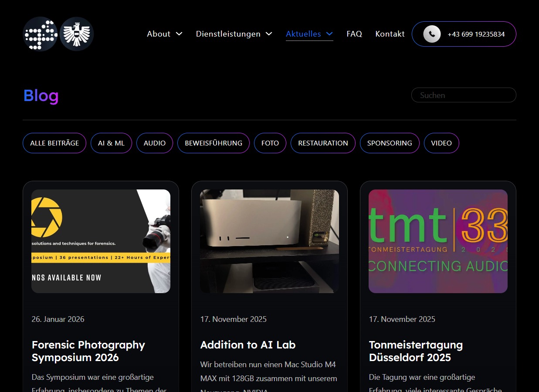Click the eagle emblem logo
This screenshot has height=392, width=539.
(77, 34)
